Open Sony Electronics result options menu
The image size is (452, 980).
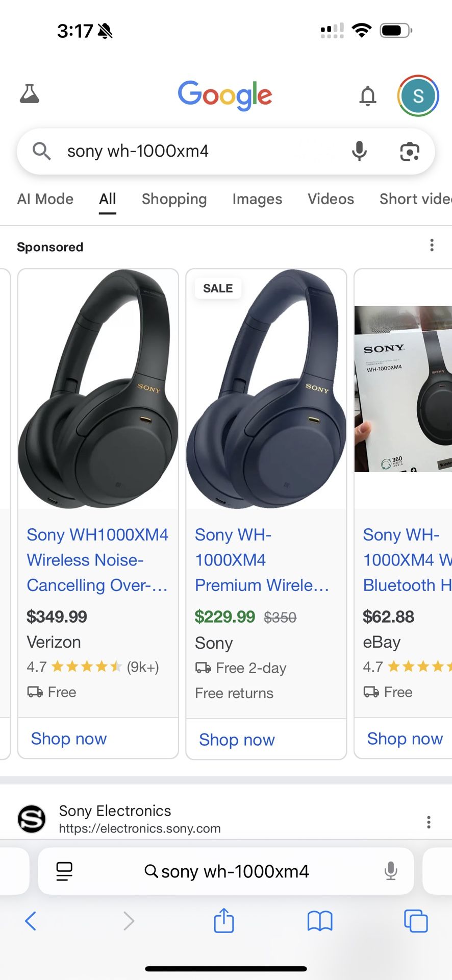pos(429,822)
